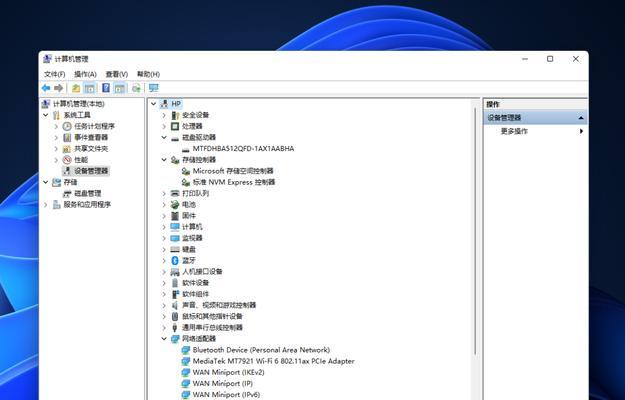Collapse the 网络适配器 category
This screenshot has width=625, height=400.
(164, 339)
